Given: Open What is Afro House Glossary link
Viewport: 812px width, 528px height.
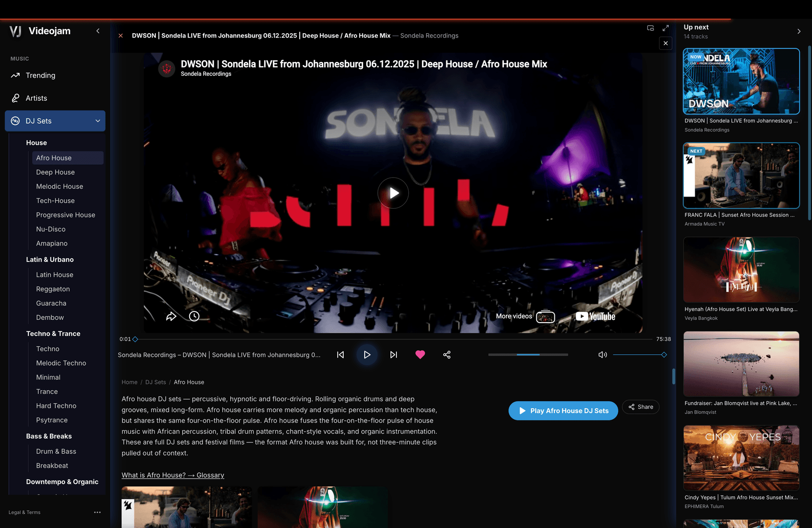Looking at the screenshot, I should tap(173, 475).
